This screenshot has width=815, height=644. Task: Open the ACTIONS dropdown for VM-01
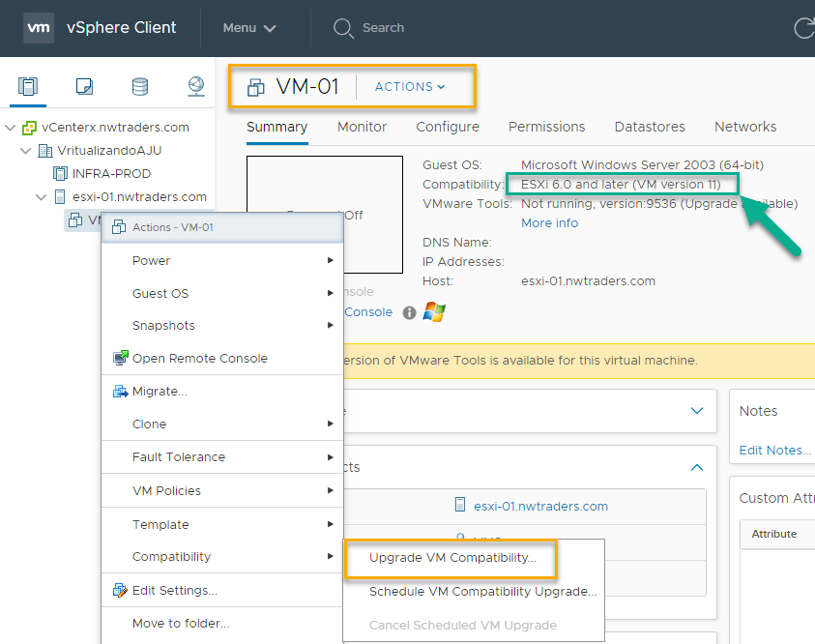coord(410,87)
